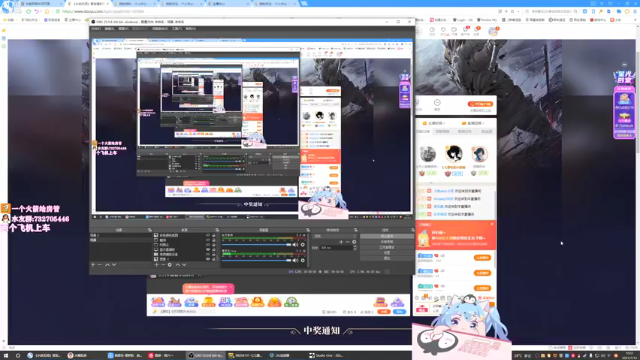
Task: Click the orange PC client button
Action: 480,104
